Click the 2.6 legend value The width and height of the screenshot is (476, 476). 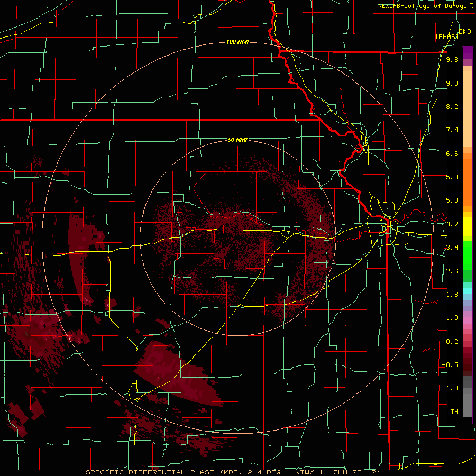(x=452, y=271)
